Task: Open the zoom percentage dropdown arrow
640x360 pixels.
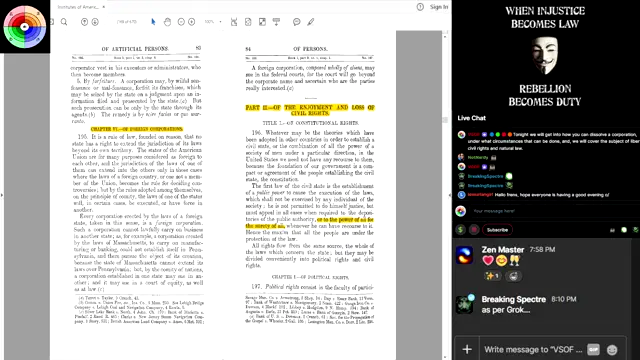Action: (220, 22)
